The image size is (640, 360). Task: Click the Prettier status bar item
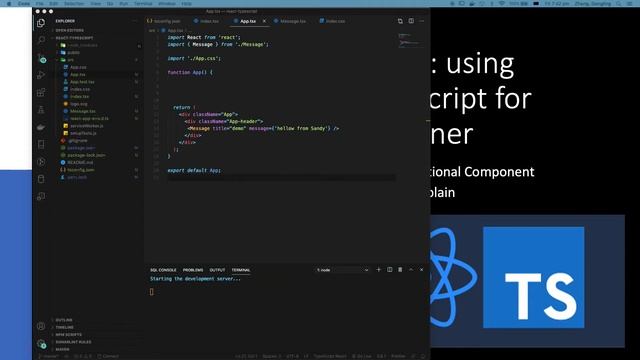tap(398, 356)
